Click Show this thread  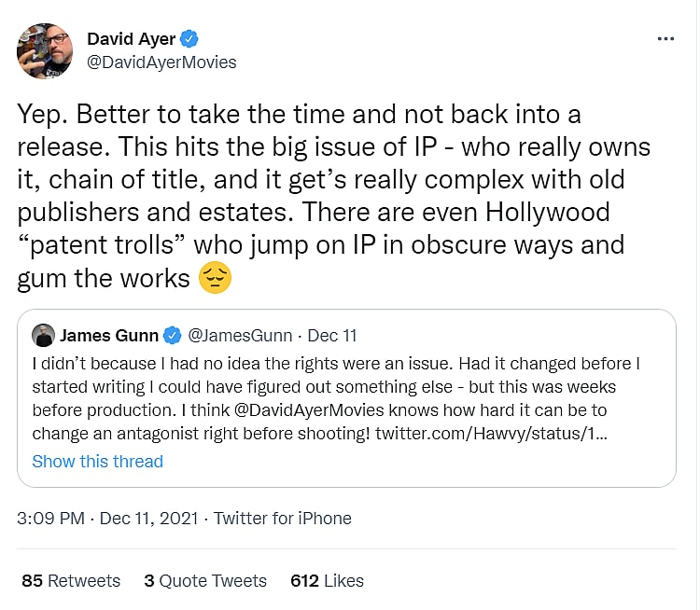click(x=97, y=461)
